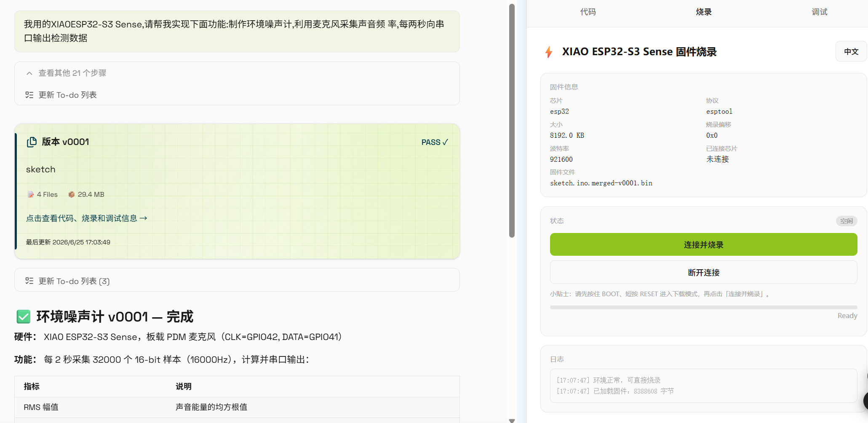Click the 声音能量的均方根值 table cell
The image size is (868, 423).
click(x=313, y=407)
